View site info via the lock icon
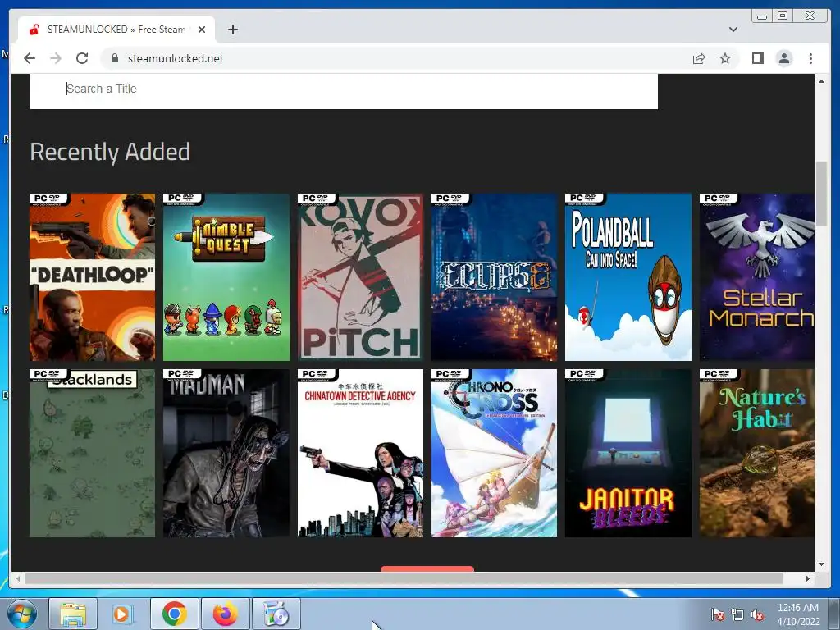This screenshot has height=630, width=840. click(114, 58)
